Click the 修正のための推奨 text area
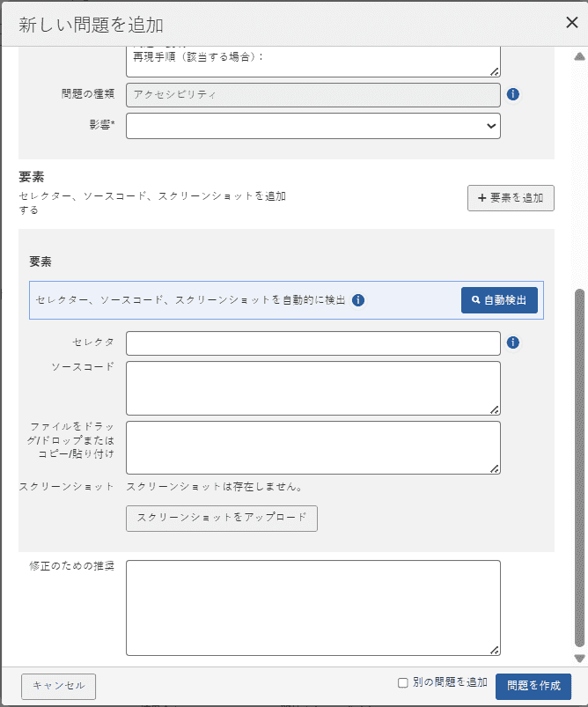The width and height of the screenshot is (588, 707). [312, 608]
